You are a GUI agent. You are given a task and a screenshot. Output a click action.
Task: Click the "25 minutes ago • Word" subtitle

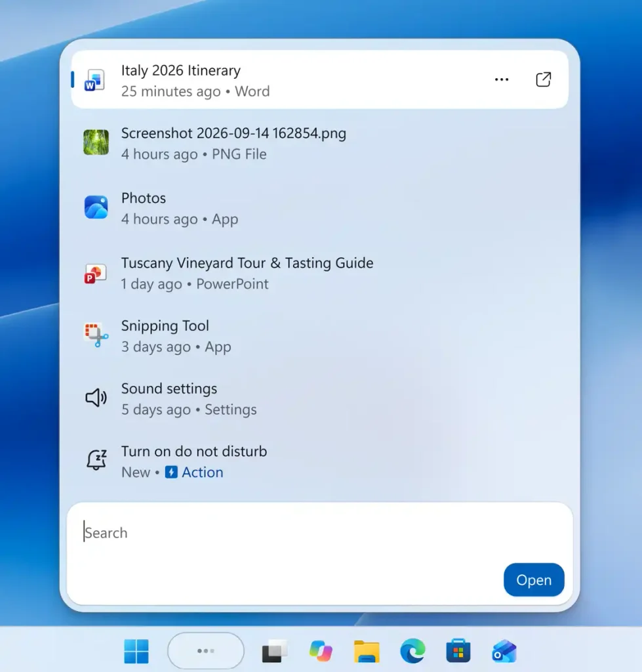(x=195, y=91)
